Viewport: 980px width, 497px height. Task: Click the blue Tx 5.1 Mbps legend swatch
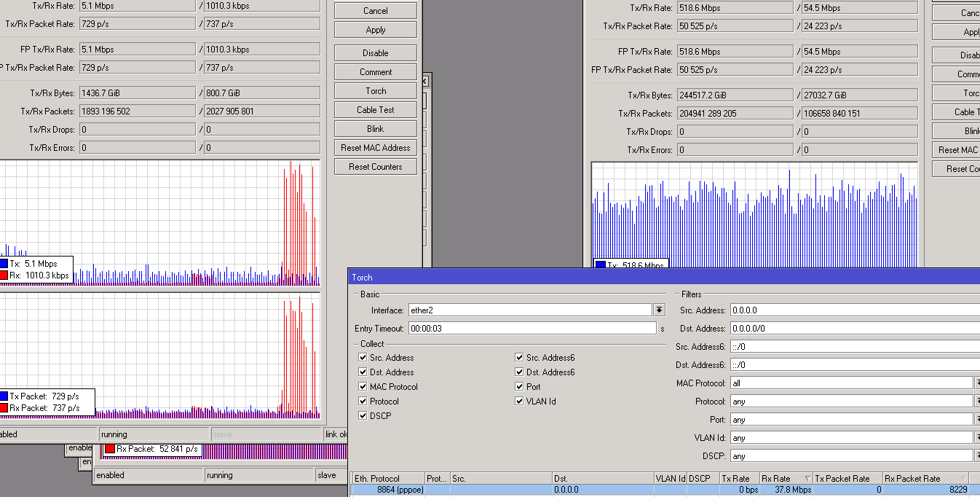4,264
